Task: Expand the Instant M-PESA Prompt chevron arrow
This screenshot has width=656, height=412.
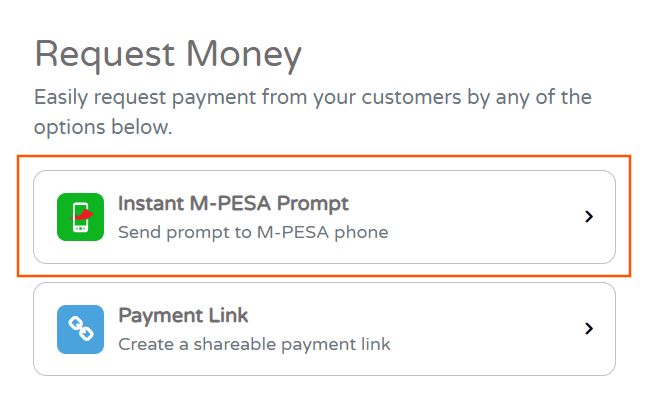Action: [589, 216]
